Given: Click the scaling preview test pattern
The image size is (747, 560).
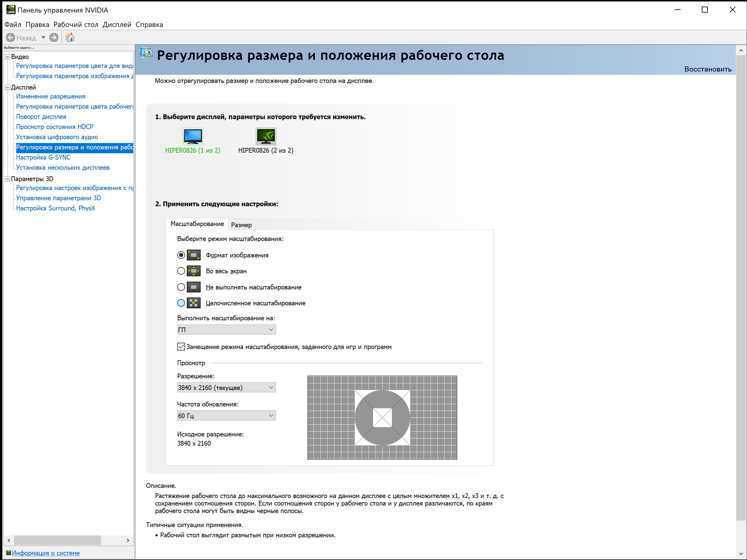Looking at the screenshot, I should pyautogui.click(x=382, y=418).
